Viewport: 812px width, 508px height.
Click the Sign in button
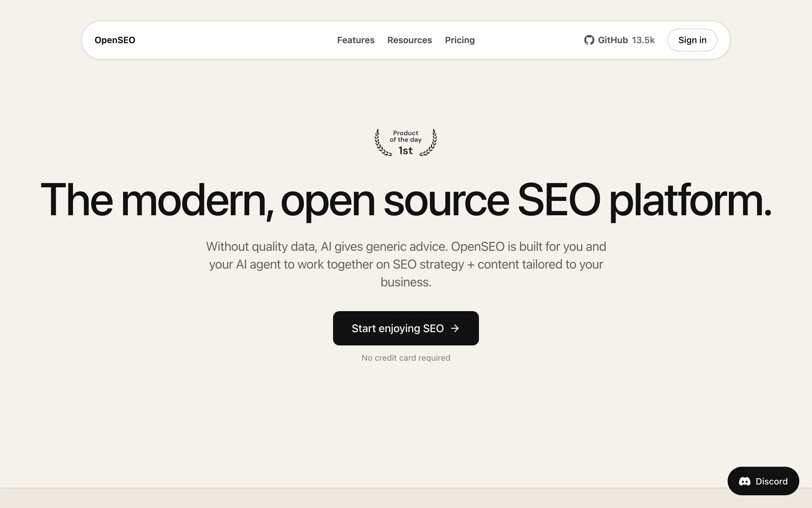pos(692,40)
